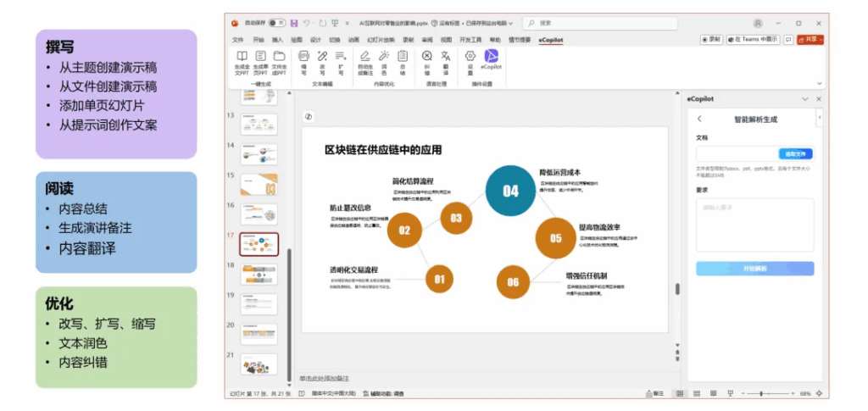Click the 翻译 translate icon

click(446, 58)
